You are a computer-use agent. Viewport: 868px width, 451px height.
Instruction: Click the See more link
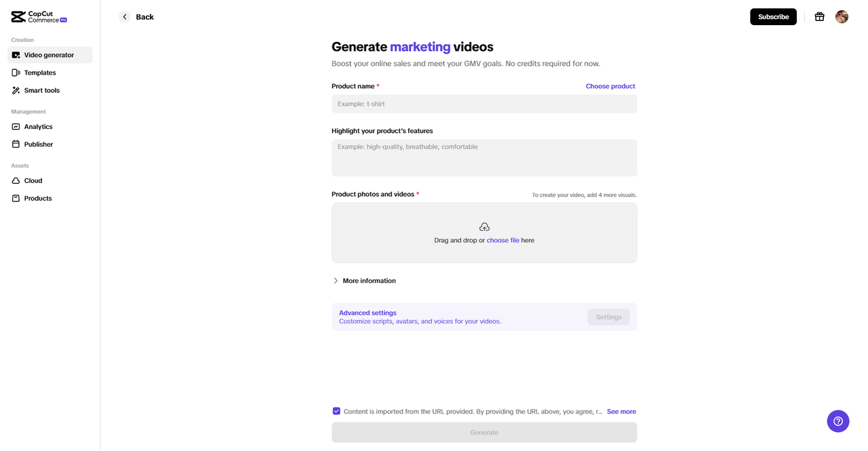coord(621,412)
